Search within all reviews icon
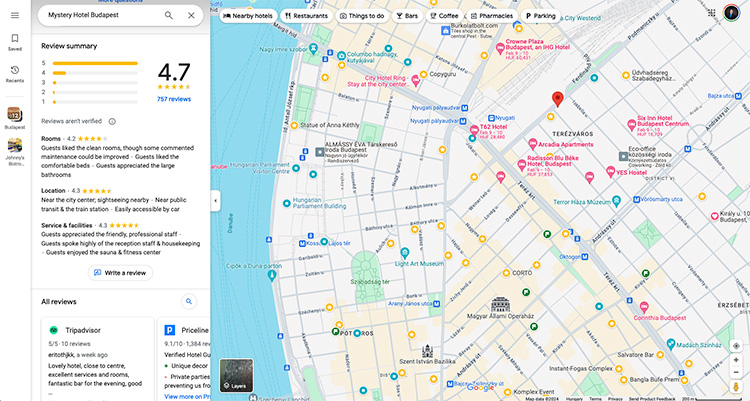The width and height of the screenshot is (750, 401). click(x=189, y=301)
